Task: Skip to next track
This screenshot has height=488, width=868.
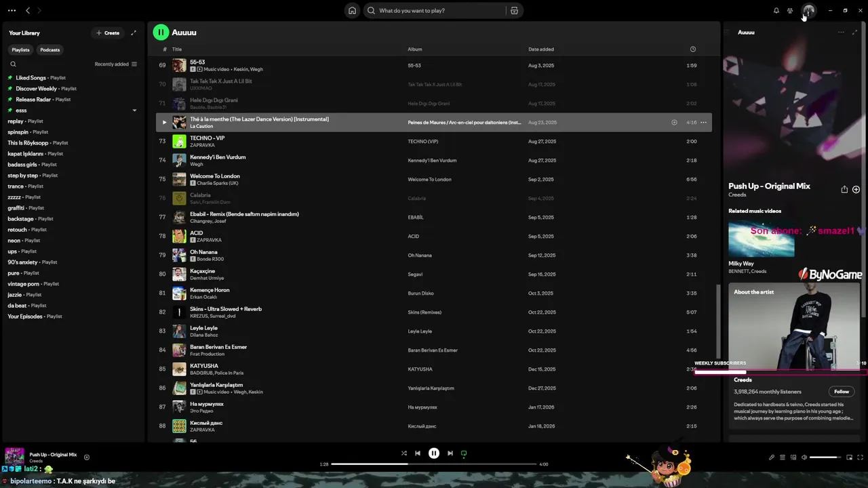Action: 450,453
